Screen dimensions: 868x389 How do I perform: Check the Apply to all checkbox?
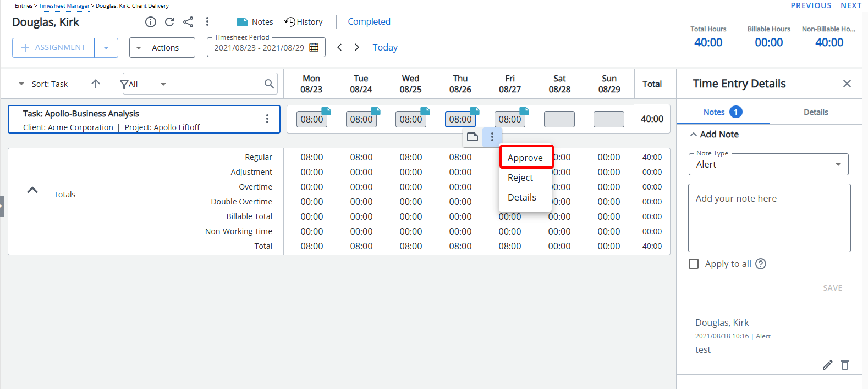694,264
